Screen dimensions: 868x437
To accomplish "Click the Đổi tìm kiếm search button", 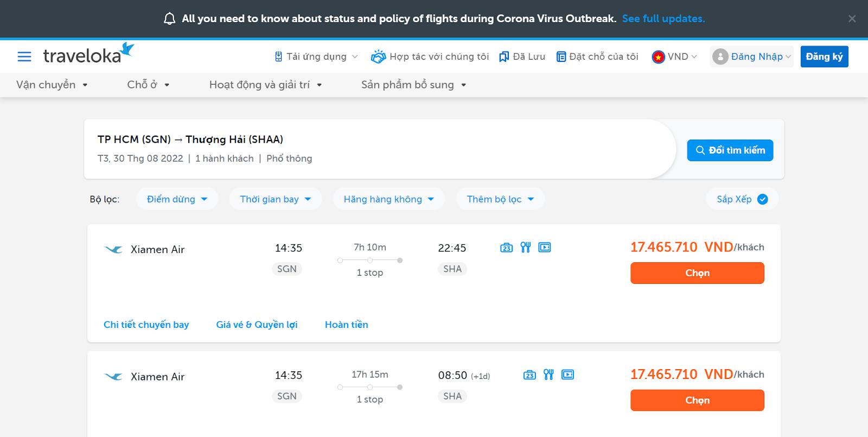I will (x=730, y=150).
